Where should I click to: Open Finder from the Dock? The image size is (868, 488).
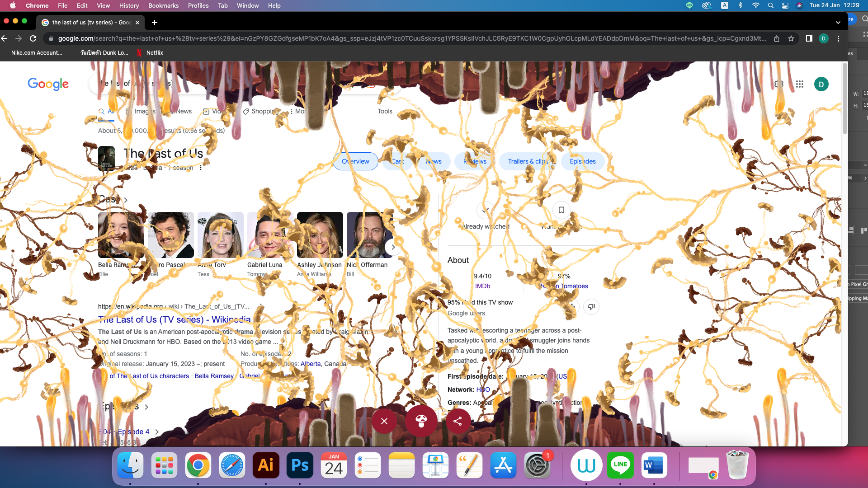[x=130, y=465]
